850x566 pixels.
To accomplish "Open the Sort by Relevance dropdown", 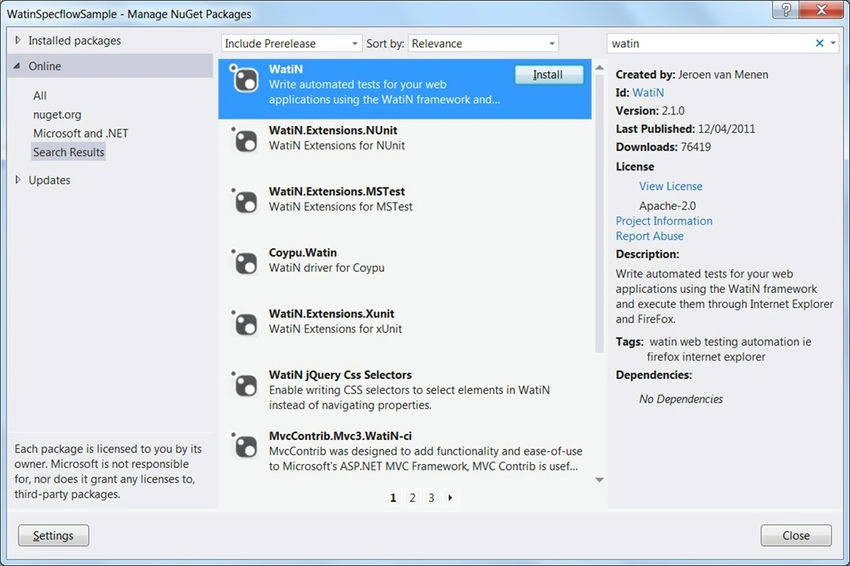I will 484,43.
